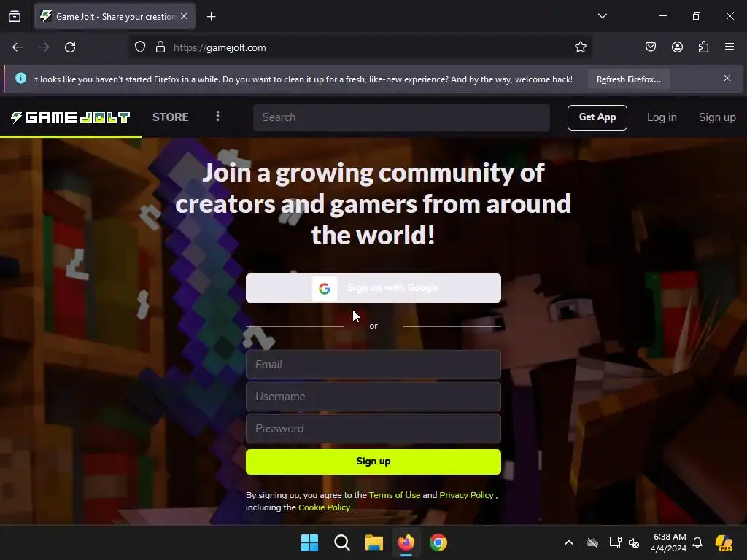Open the three-dot more menu

(217, 116)
